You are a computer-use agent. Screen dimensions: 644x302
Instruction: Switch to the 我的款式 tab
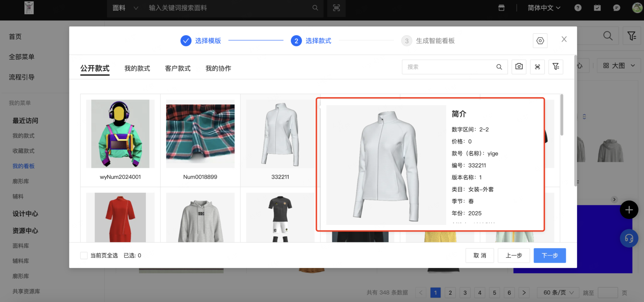tap(137, 68)
